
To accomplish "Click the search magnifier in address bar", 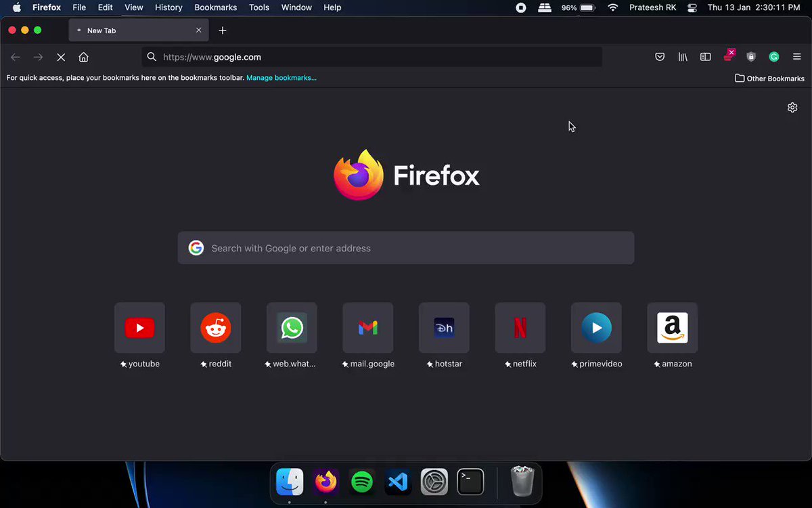I will click(x=152, y=57).
